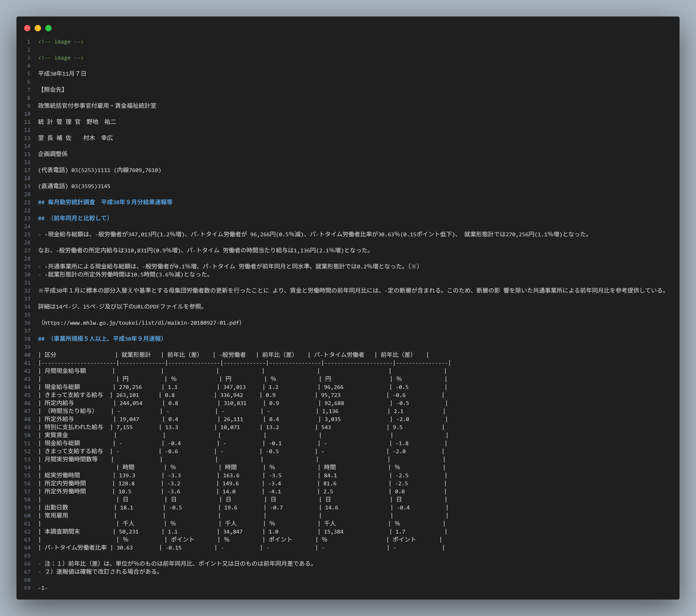This screenshot has height=616, width=696.
Task: Click 347,013 in the table
Action: coord(234,387)
